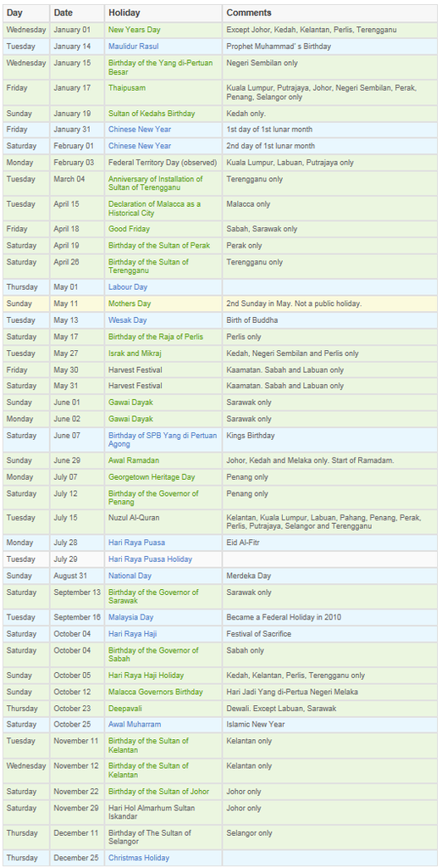Open the Sultan of Kedahs Birthday link

click(x=152, y=114)
